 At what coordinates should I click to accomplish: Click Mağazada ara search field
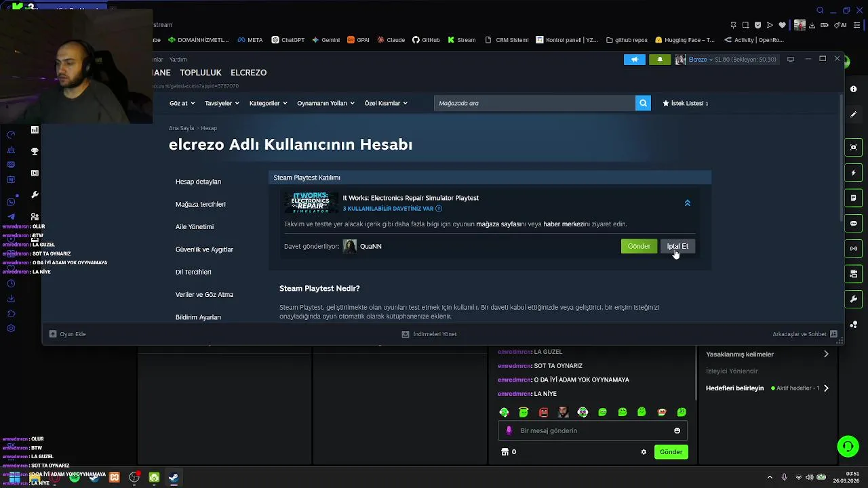pyautogui.click(x=534, y=103)
